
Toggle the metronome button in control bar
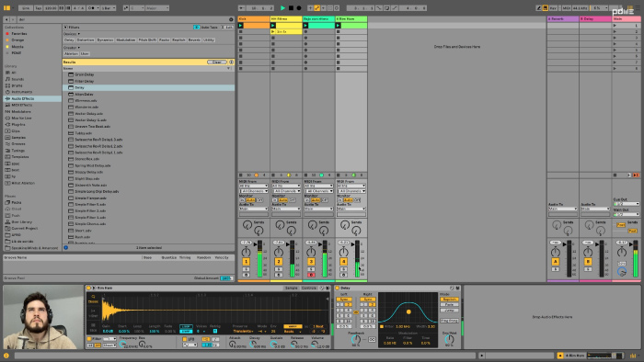point(92,7)
